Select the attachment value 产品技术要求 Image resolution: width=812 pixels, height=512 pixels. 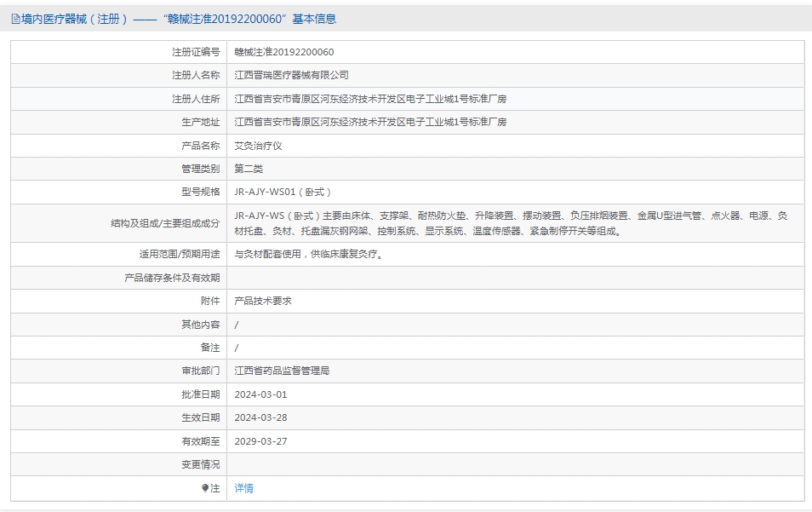(x=263, y=301)
